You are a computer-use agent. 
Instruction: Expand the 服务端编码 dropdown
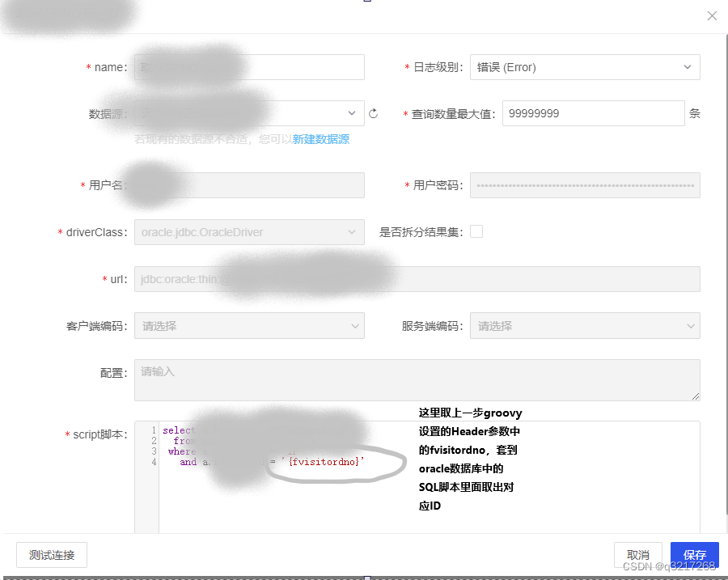pos(584,325)
